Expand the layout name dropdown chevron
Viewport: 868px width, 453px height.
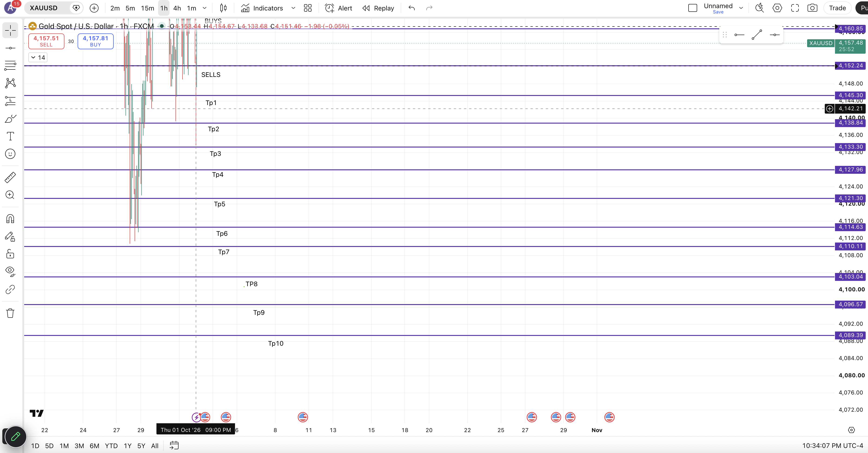(x=741, y=8)
